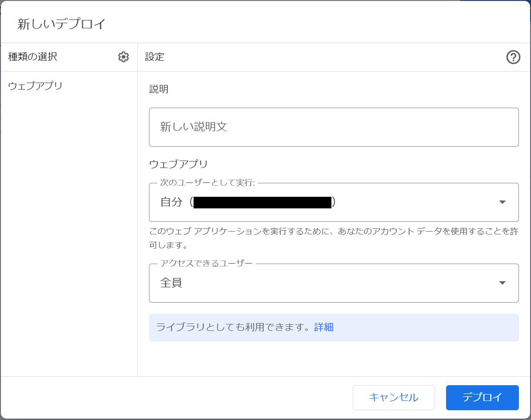
Task: Click the キャンセル button
Action: coord(394,397)
